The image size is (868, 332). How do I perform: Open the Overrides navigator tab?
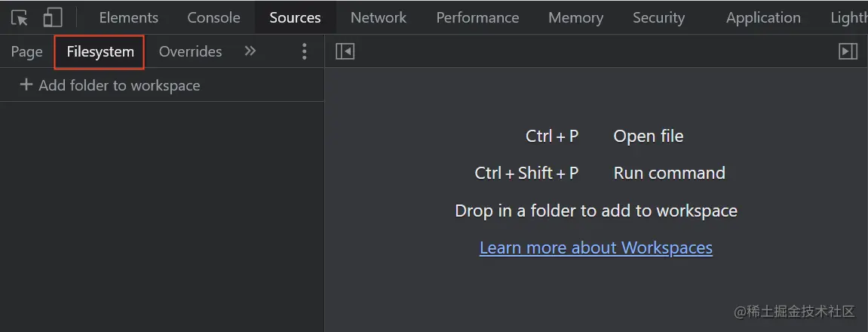pos(190,51)
